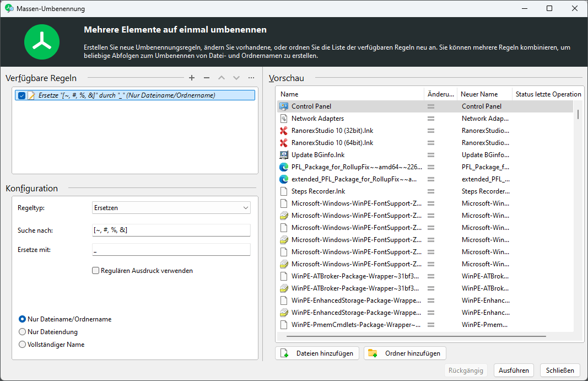
Task: Click the Rückgängig button
Action: 466,371
